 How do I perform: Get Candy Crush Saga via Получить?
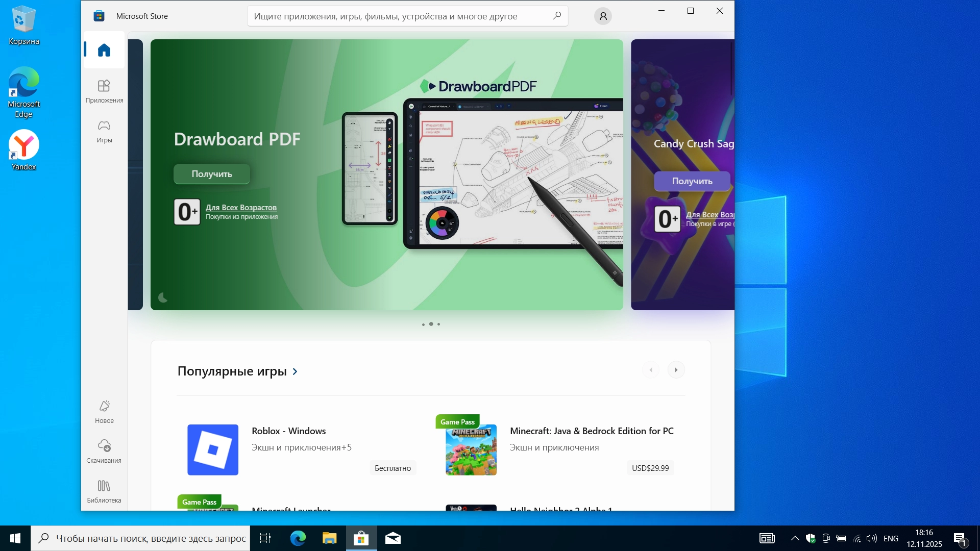click(x=692, y=181)
